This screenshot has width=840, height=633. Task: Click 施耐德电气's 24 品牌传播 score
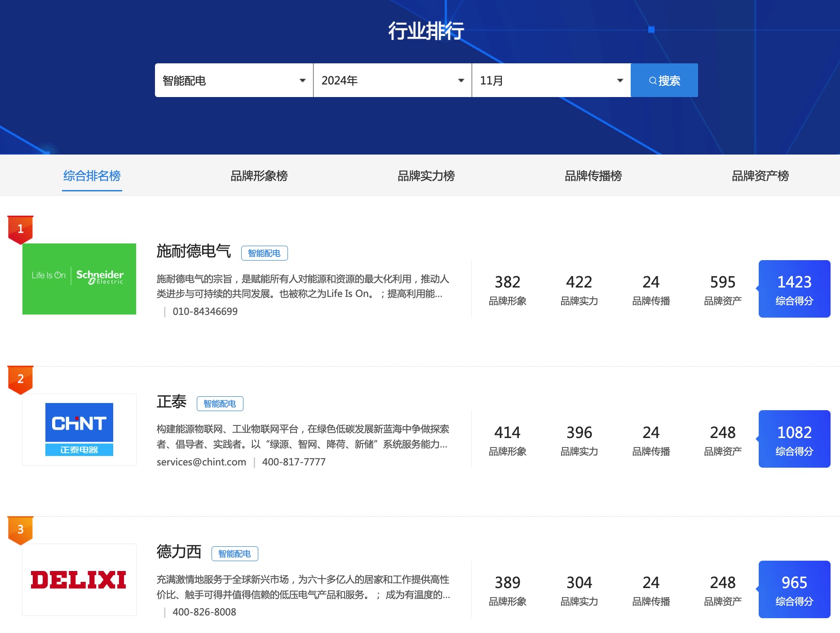[651, 290]
